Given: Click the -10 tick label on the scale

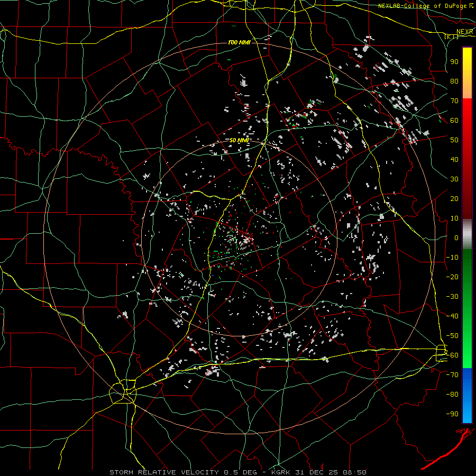Looking at the screenshot, I should point(452,258).
